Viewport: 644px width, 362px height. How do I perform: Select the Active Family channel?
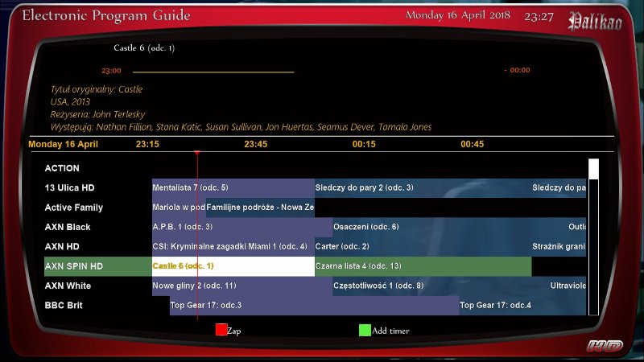pyautogui.click(x=73, y=208)
